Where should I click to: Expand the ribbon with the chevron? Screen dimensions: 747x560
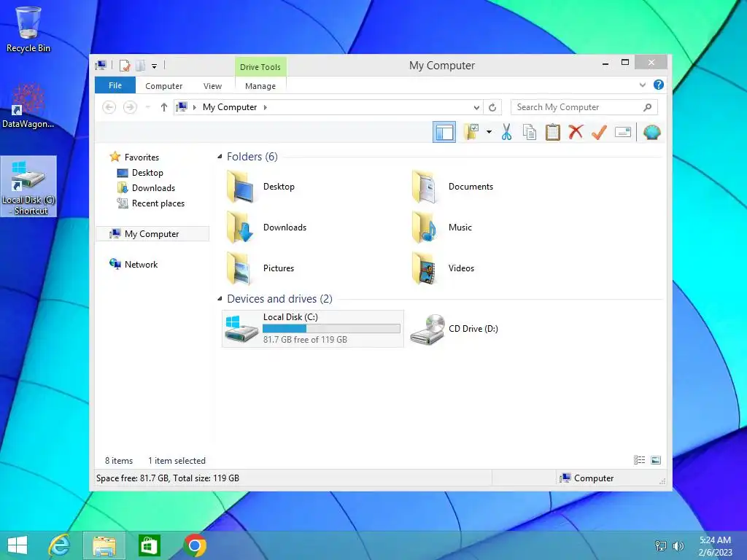coord(642,85)
